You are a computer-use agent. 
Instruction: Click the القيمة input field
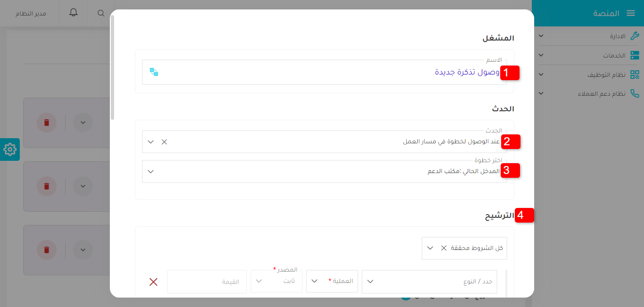(206, 281)
